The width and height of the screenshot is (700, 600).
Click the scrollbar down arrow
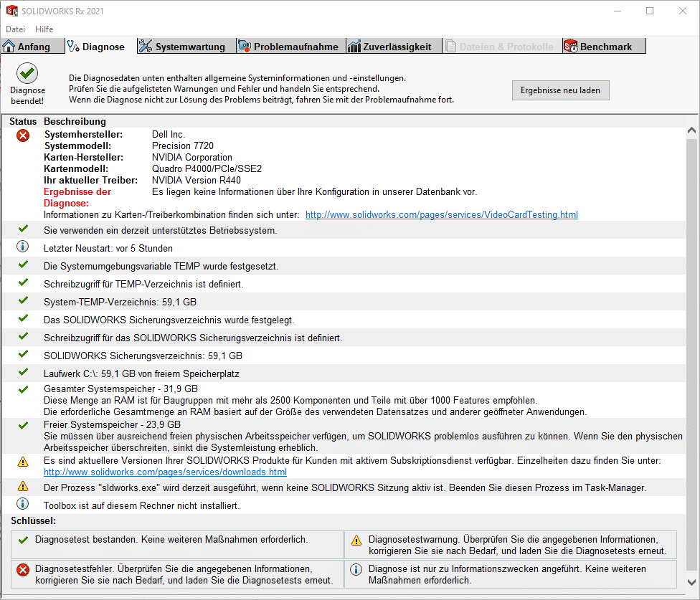[691, 582]
